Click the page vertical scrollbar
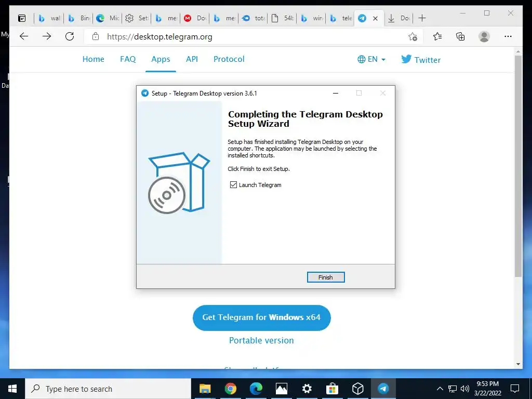The width and height of the screenshot is (532, 399). coord(518,166)
